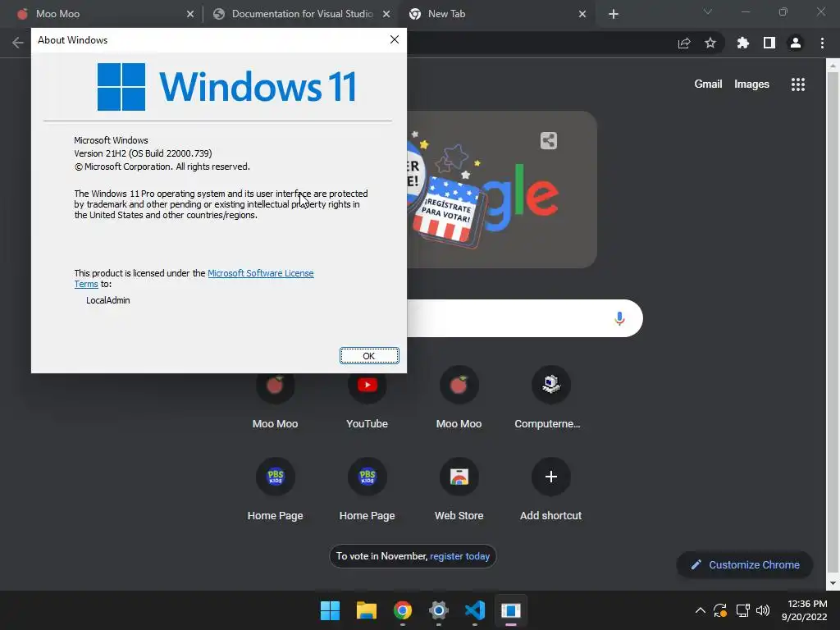Open the Google apps grid icon
The image size is (840, 630).
798,84
